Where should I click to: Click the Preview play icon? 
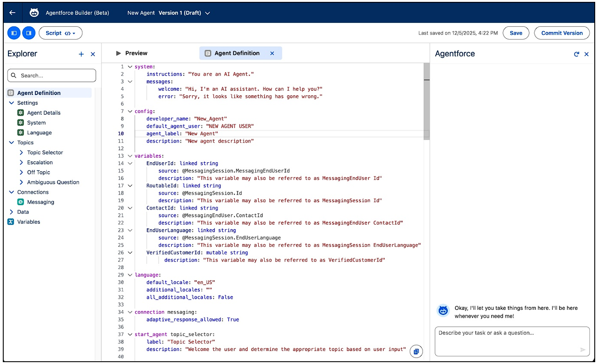(118, 53)
